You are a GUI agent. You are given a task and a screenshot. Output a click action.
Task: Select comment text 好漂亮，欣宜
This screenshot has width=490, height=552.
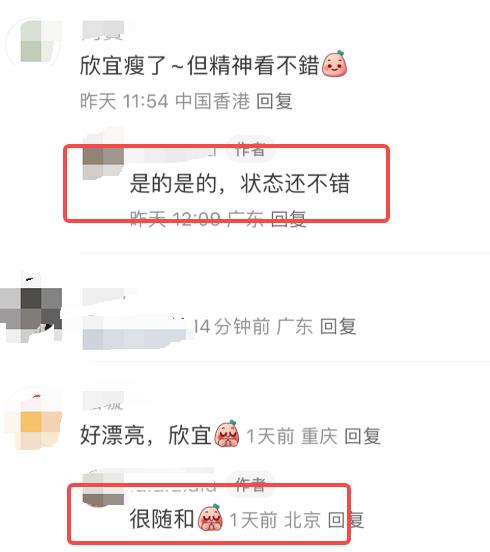click(x=146, y=435)
